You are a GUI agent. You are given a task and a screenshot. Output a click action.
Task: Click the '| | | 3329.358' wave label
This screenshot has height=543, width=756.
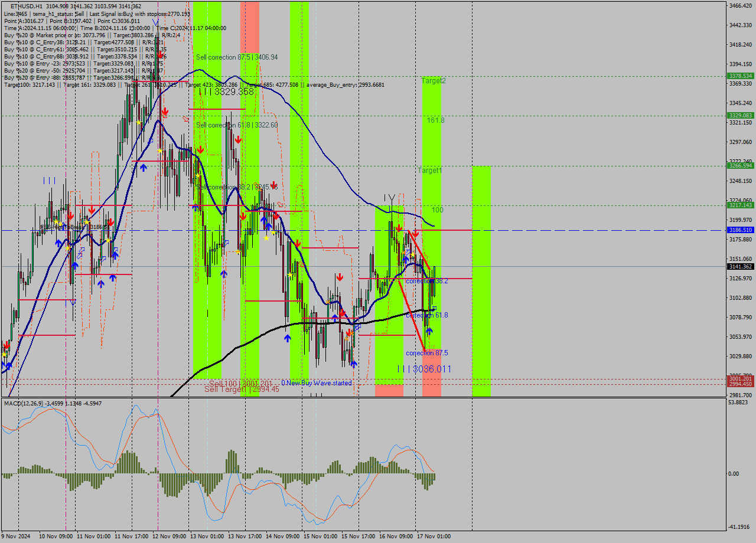pyautogui.click(x=227, y=92)
